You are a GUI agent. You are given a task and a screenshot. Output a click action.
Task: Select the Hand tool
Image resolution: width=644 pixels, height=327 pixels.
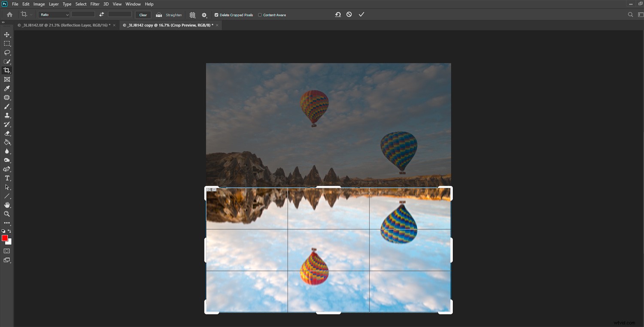6,205
